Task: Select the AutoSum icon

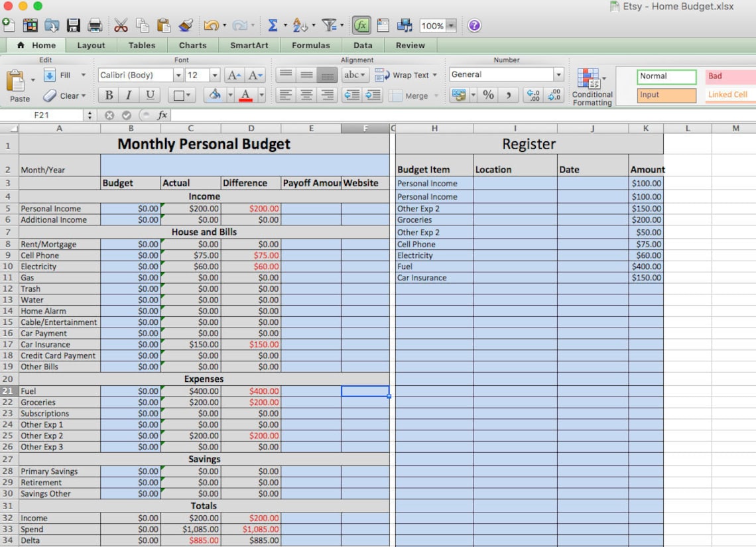Action: (x=273, y=25)
